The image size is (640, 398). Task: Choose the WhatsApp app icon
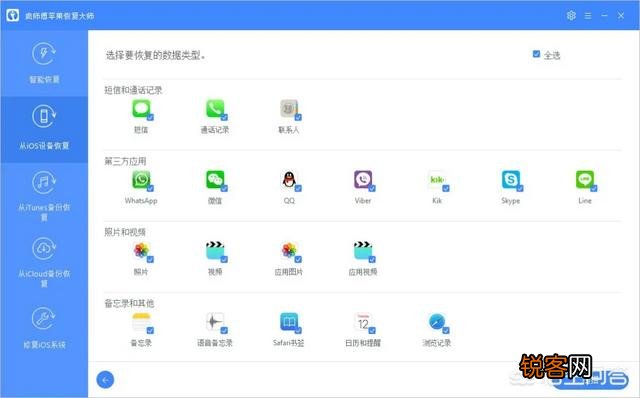pyautogui.click(x=141, y=180)
